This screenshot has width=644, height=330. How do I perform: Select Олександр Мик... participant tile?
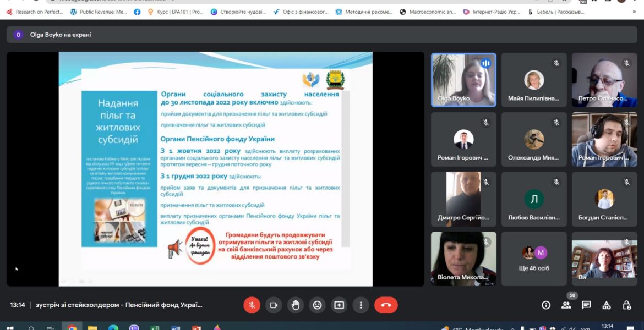click(534, 139)
